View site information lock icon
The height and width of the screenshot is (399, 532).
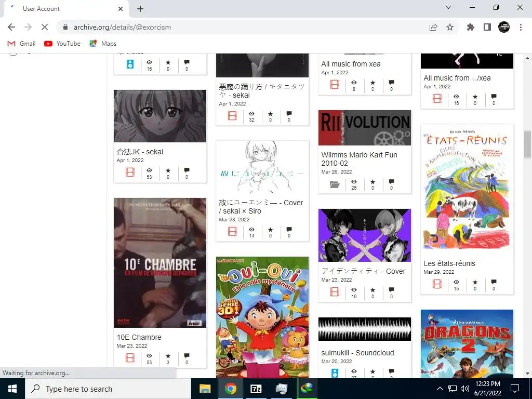tap(65, 27)
